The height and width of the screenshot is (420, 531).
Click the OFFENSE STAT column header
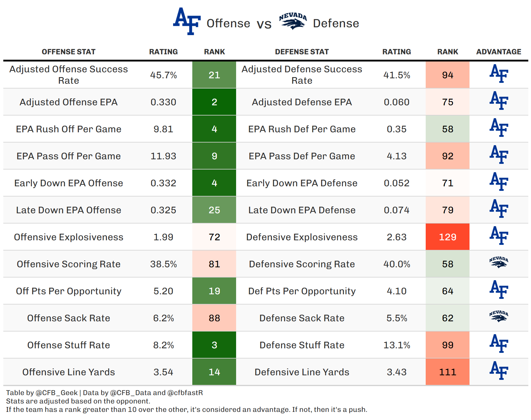pos(68,52)
